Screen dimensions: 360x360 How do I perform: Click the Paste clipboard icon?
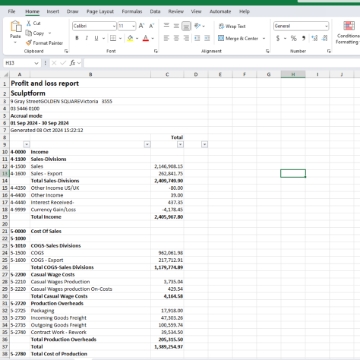pyautogui.click(x=15, y=26)
